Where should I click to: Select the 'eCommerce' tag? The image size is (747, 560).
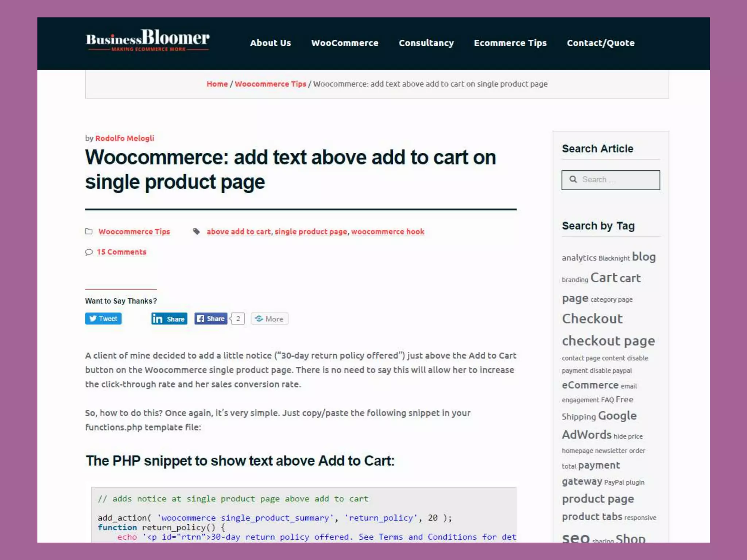pyautogui.click(x=590, y=385)
